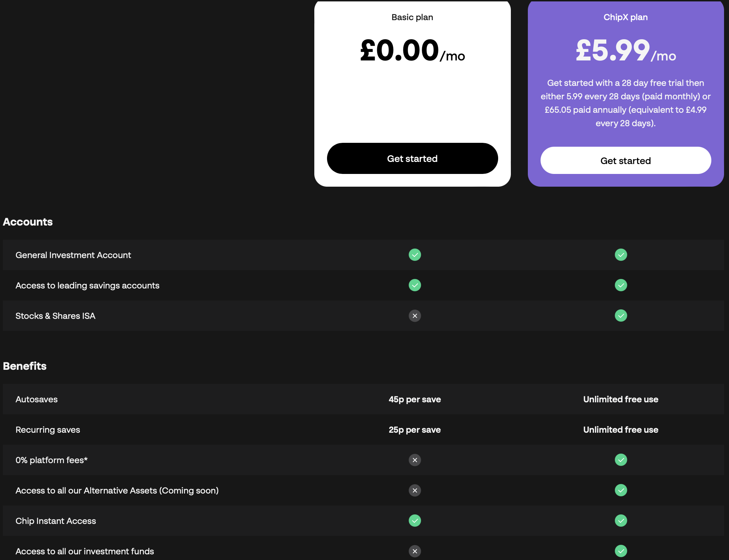Click ChipX checkmark for 0% platform fees
729x560 pixels.
(x=621, y=460)
